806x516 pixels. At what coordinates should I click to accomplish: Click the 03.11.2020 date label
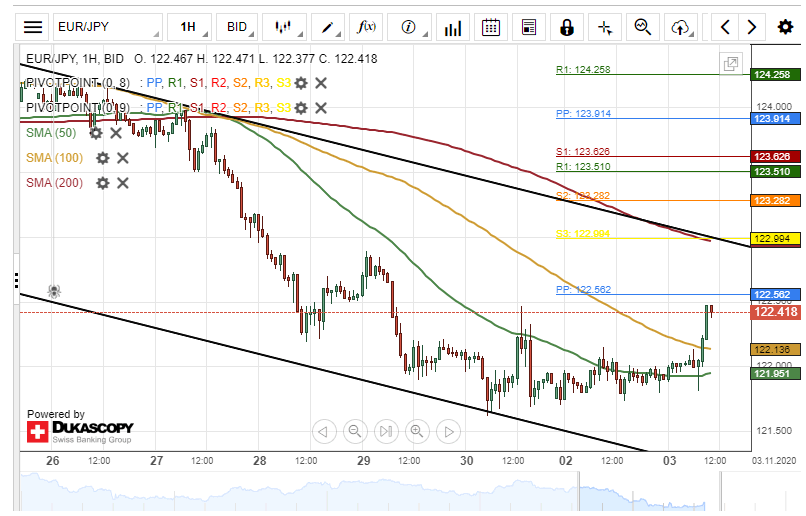click(x=773, y=460)
